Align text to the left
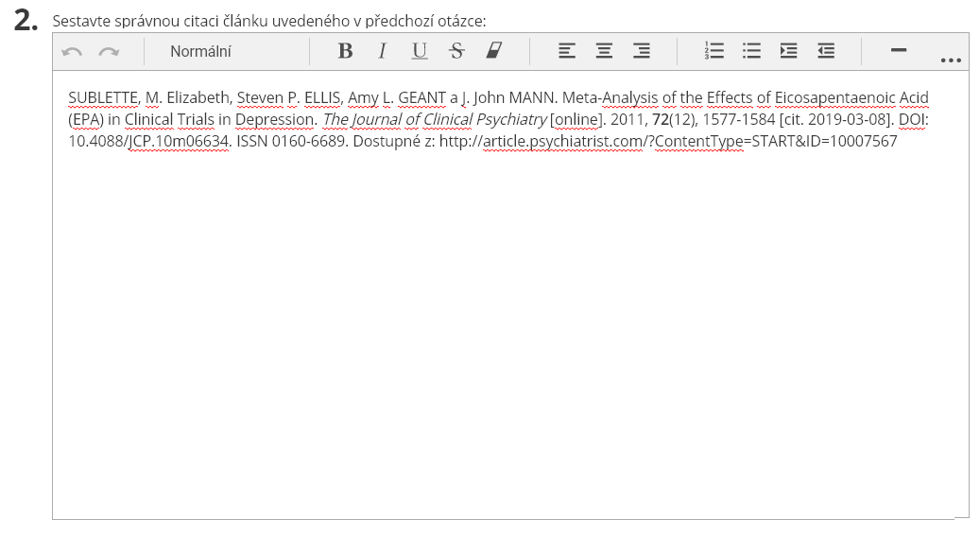The image size is (980, 537). coord(567,52)
